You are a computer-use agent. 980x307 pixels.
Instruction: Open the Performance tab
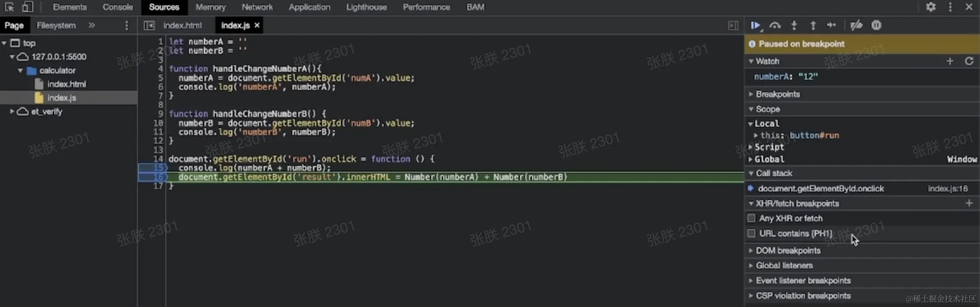click(426, 7)
